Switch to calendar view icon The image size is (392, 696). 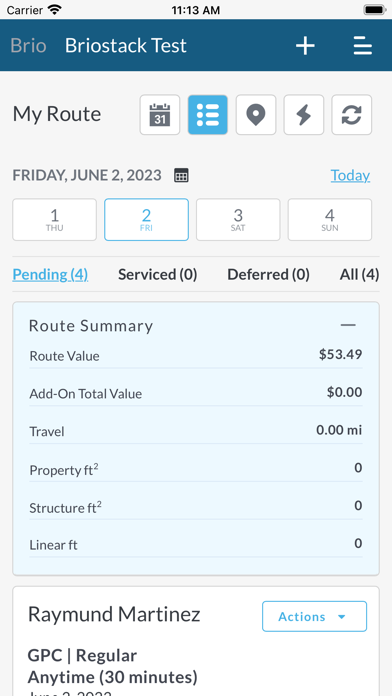tap(160, 115)
